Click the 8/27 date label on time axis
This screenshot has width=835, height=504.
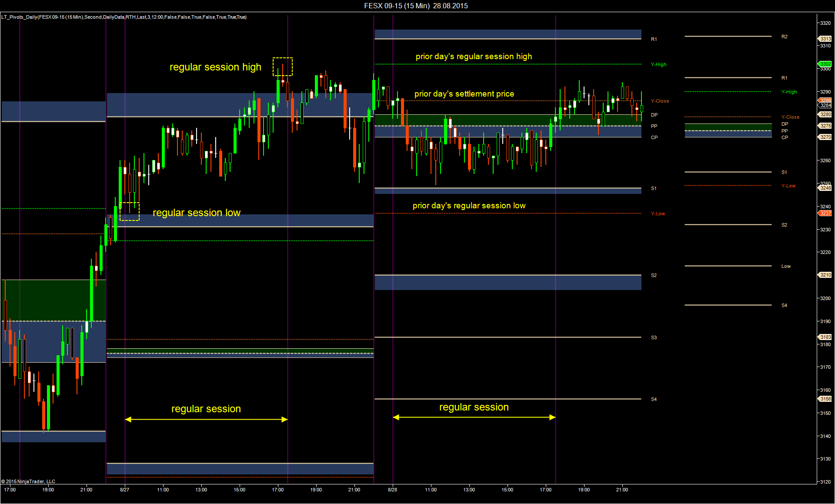tap(124, 490)
